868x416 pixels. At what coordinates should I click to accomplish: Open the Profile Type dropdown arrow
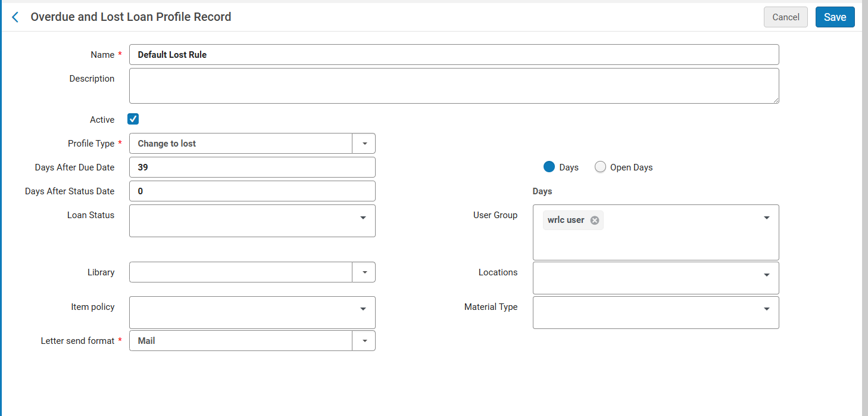coord(364,144)
